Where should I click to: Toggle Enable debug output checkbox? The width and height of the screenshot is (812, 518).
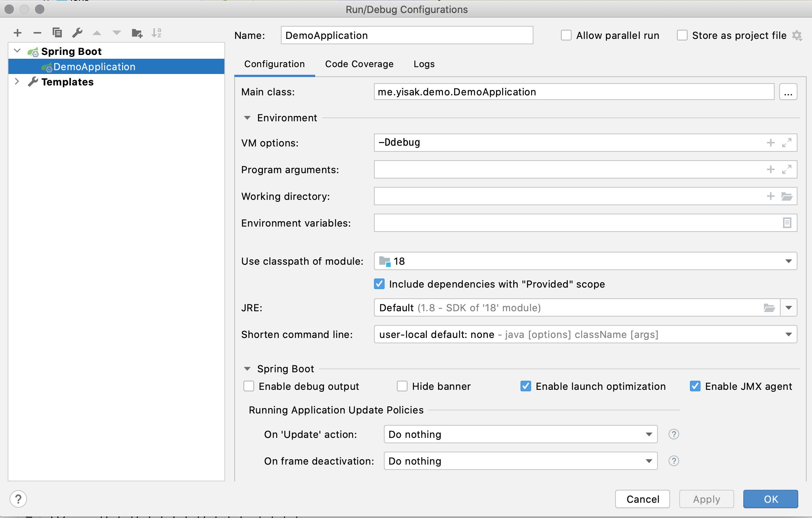(249, 386)
